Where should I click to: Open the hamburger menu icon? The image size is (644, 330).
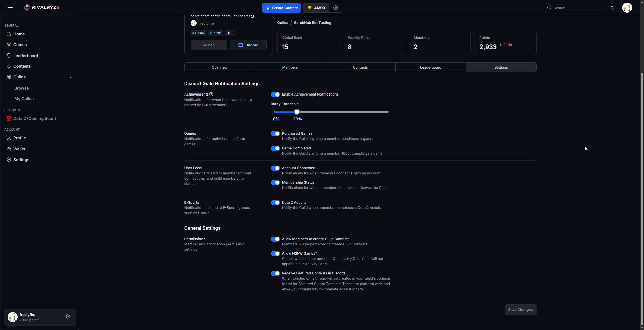click(x=10, y=8)
